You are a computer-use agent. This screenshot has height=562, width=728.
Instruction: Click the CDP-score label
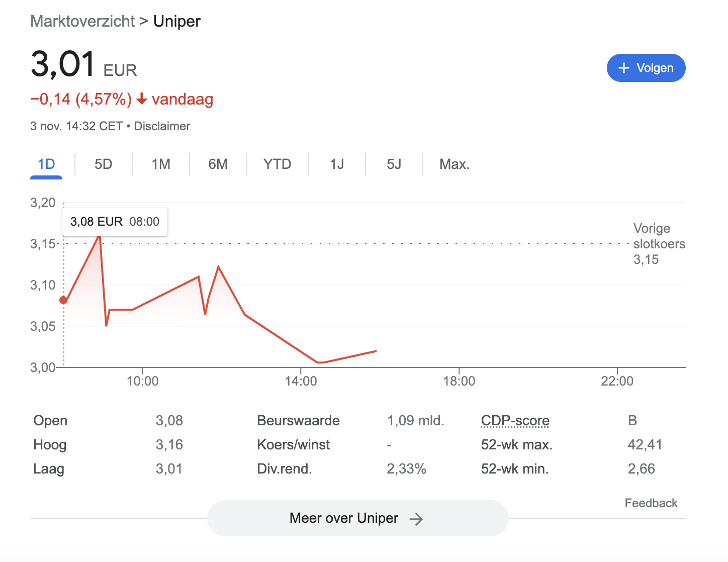(515, 420)
